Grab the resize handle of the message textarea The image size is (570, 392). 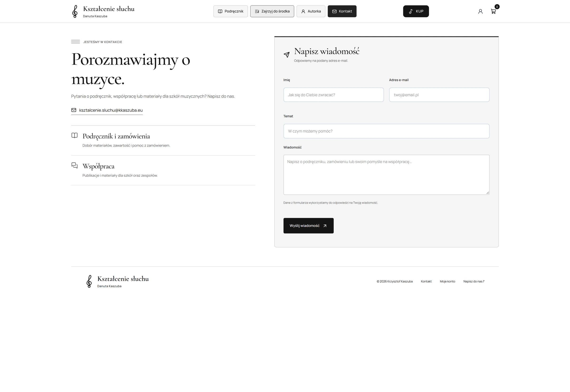pos(488,193)
